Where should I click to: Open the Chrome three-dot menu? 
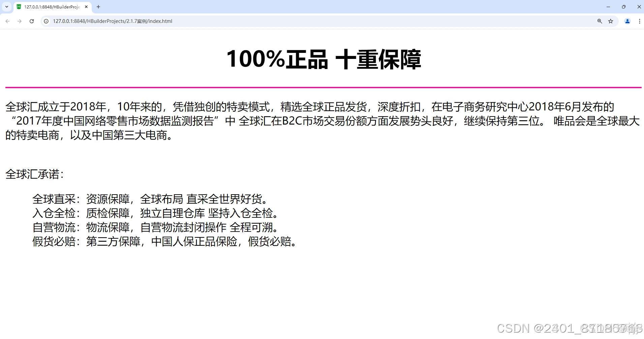[x=639, y=21]
